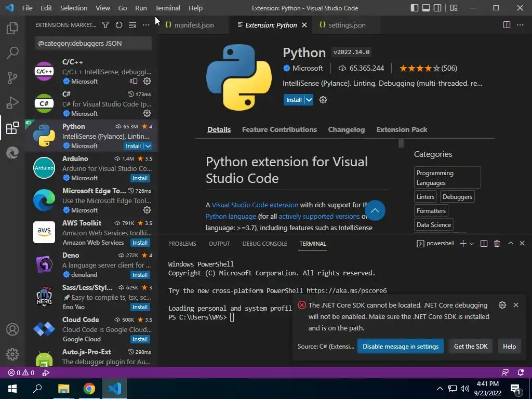Switch to the Debug Console tab
Image resolution: width=532 pixels, height=399 pixels.
[264, 244]
